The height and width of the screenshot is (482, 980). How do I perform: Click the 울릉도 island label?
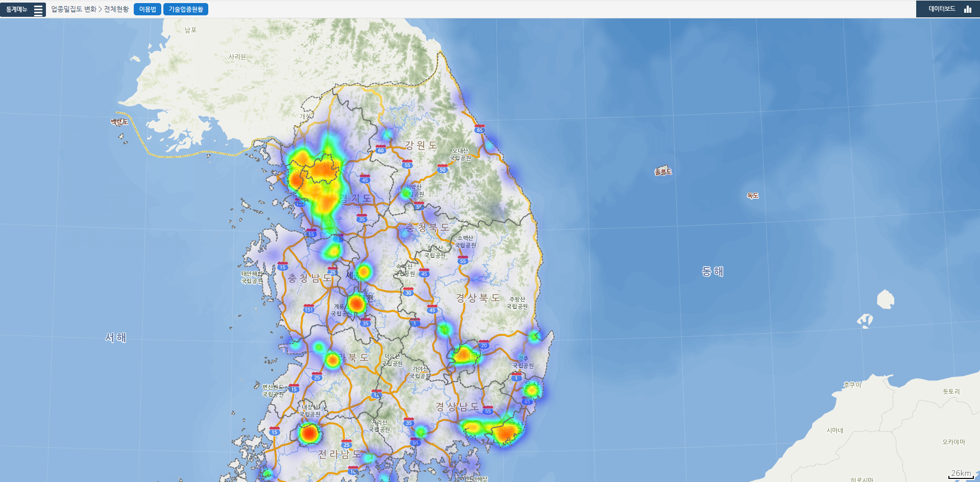pos(663,172)
